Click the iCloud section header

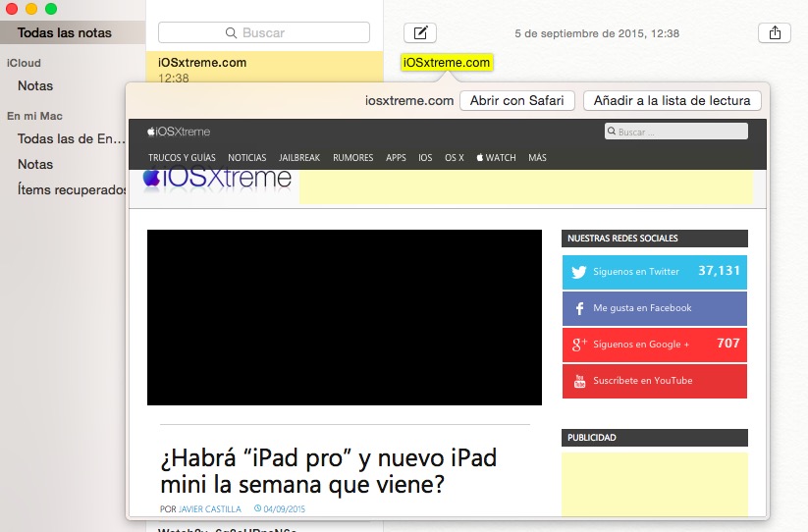click(x=24, y=63)
